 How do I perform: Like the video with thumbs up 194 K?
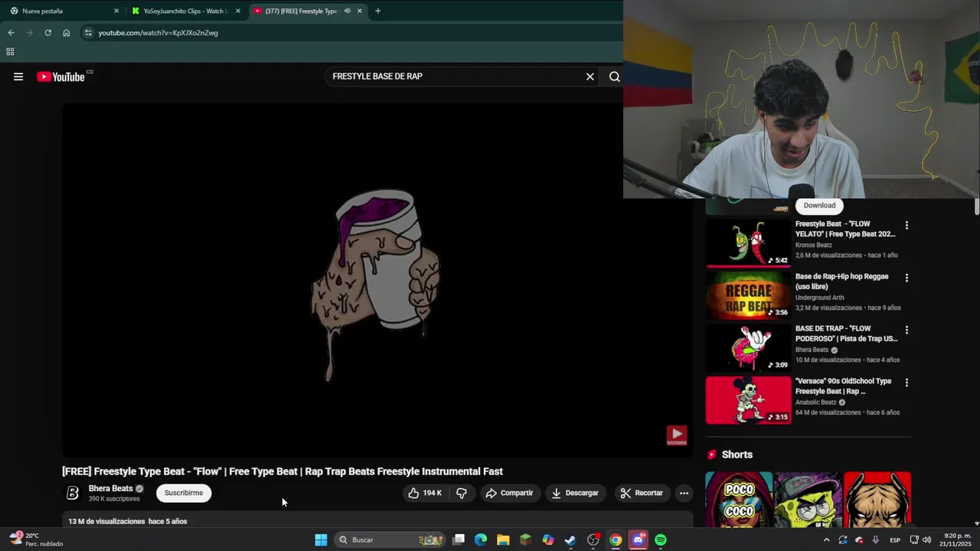425,493
